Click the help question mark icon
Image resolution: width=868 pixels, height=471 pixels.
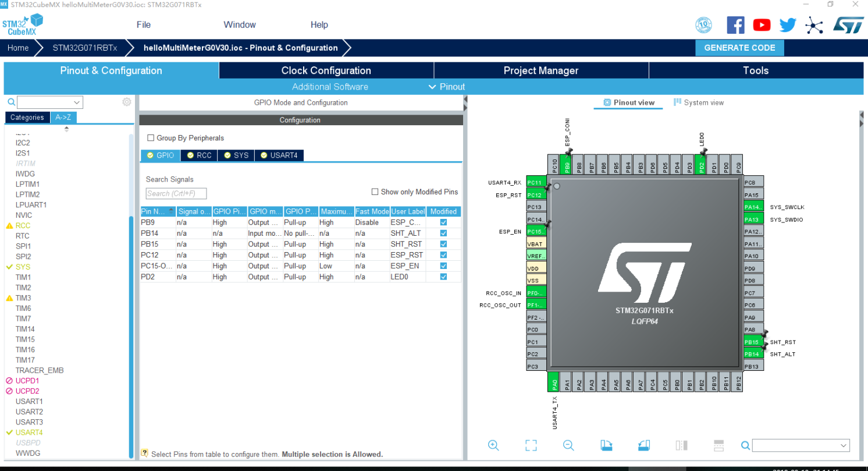click(144, 453)
